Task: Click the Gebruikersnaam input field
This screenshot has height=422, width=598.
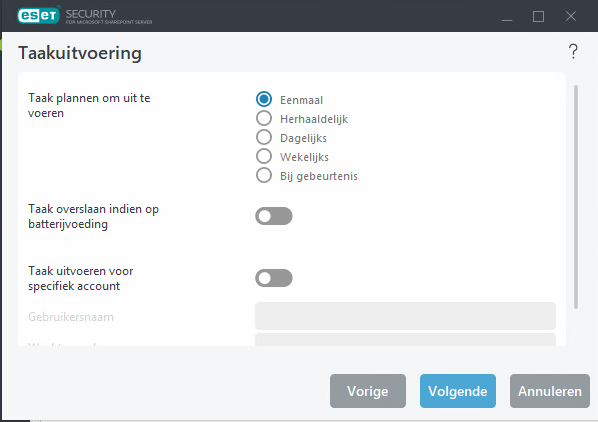Action: [x=405, y=316]
